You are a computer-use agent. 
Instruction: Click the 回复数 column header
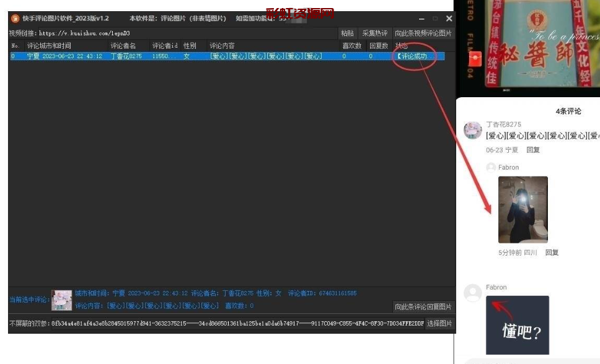point(378,46)
